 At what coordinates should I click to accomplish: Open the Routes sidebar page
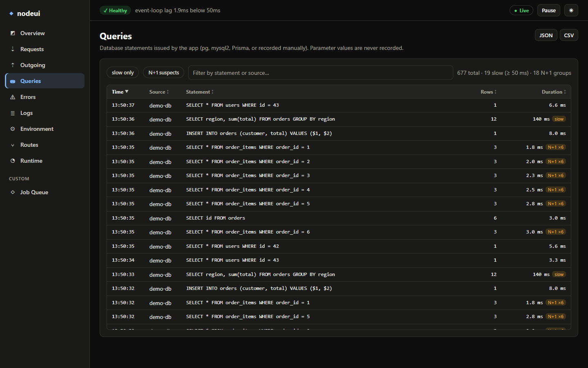click(45, 145)
